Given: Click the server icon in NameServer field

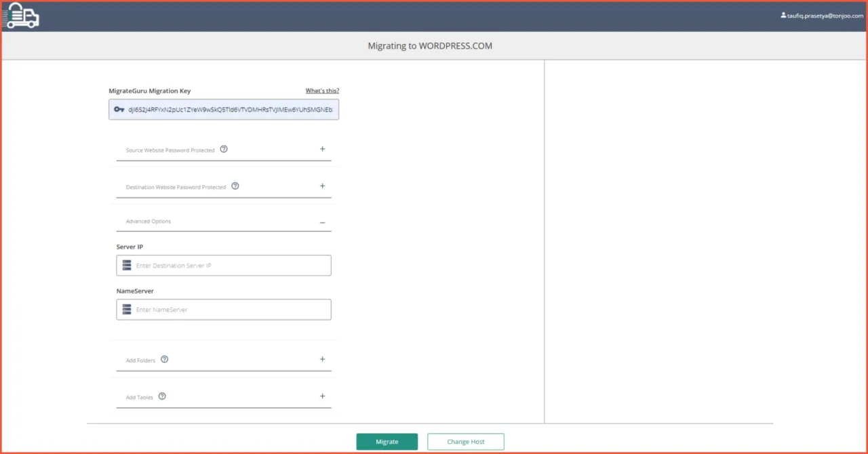Looking at the screenshot, I should [126, 310].
